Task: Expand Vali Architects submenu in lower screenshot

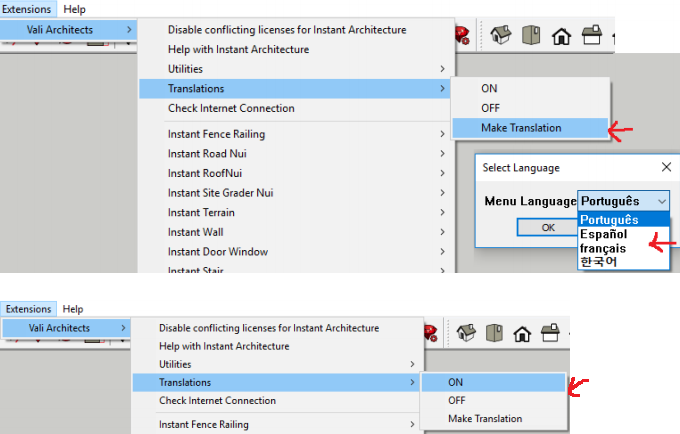Action: point(65,328)
